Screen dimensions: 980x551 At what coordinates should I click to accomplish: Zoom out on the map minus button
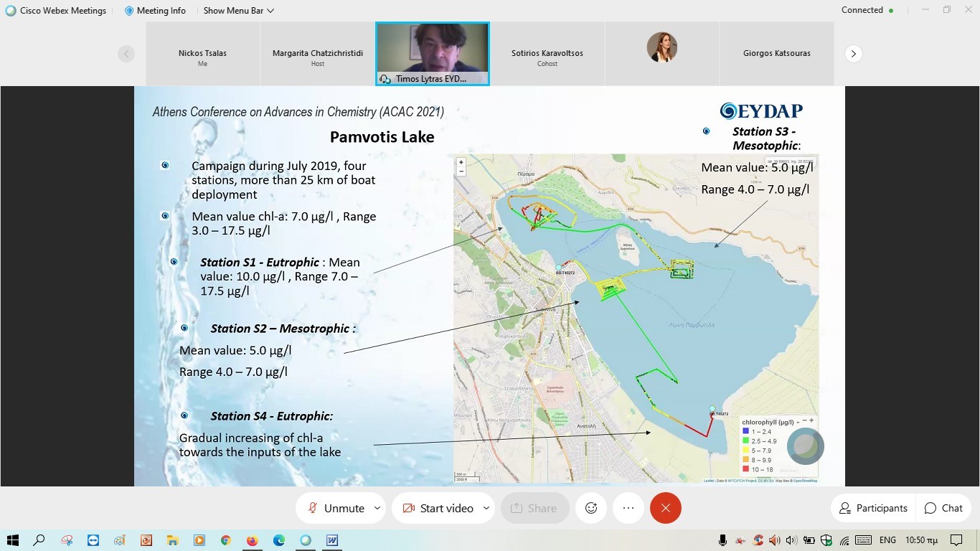coord(461,171)
